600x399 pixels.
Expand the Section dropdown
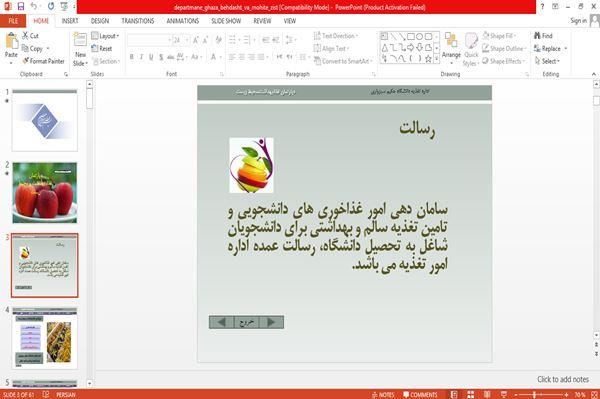coord(106,61)
